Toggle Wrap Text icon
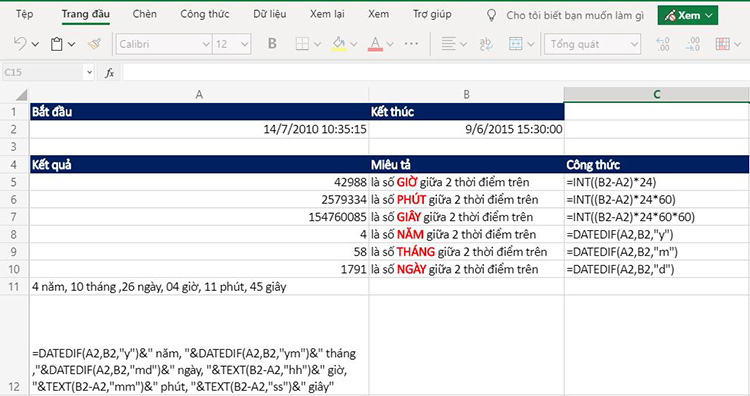Screen dimensions: 750x396 click(486, 44)
